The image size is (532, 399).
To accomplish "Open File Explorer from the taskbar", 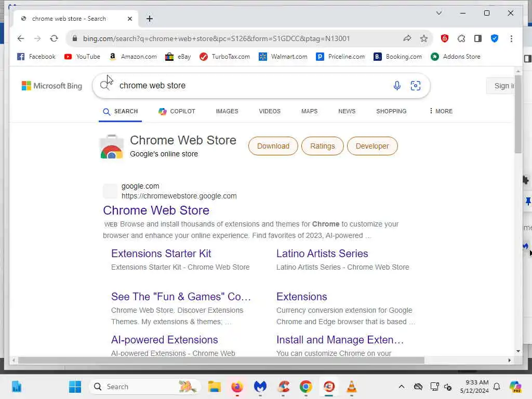I will [215, 387].
